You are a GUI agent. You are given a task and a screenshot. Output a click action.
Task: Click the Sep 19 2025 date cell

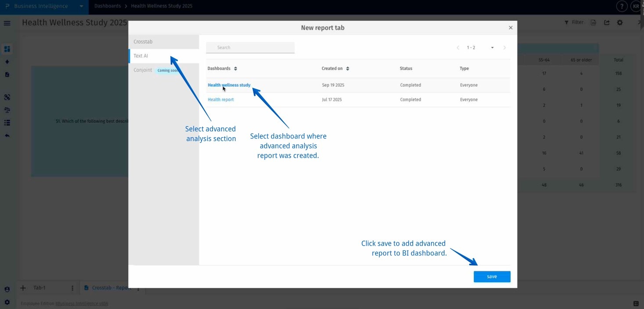pos(333,85)
